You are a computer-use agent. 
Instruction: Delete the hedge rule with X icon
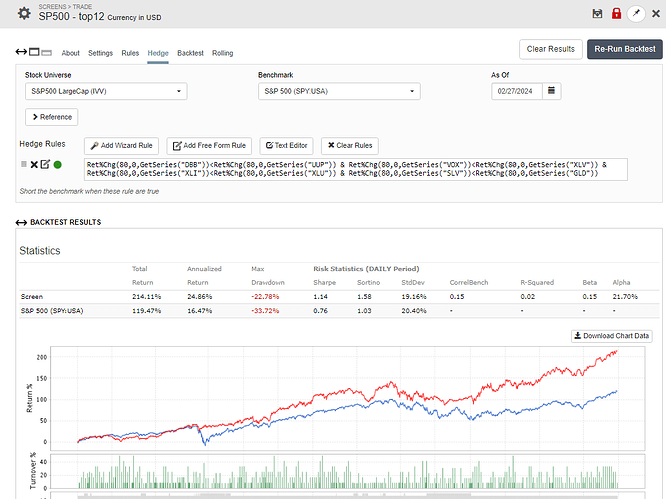[x=34, y=164]
